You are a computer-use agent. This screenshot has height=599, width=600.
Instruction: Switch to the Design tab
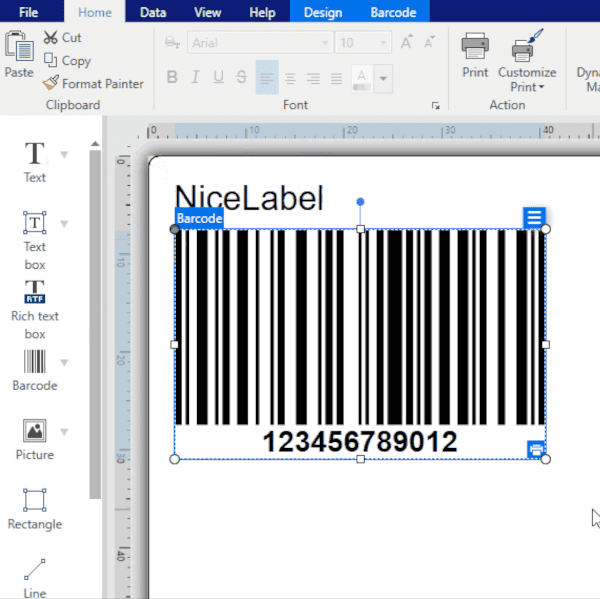323,12
